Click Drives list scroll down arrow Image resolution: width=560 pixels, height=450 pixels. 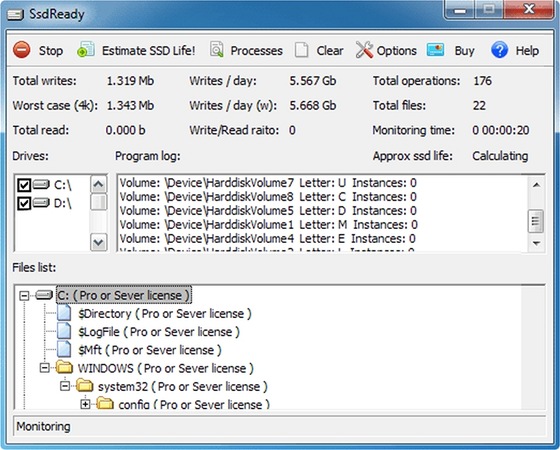pos(99,243)
